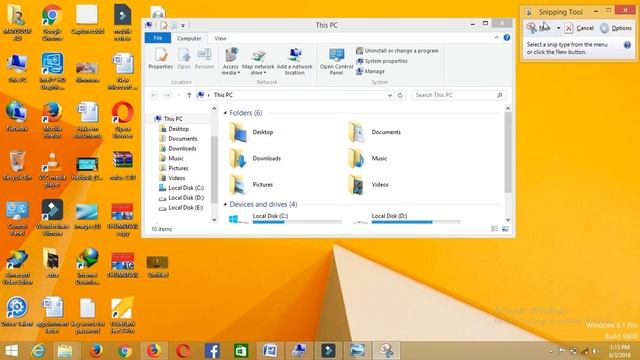
Task: Open the Map network drive menu
Action: 258,61
